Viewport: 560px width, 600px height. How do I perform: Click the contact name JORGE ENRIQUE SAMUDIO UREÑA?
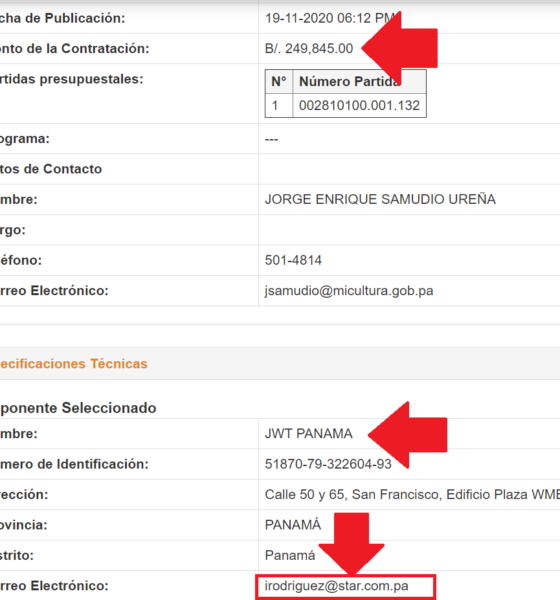pos(380,199)
